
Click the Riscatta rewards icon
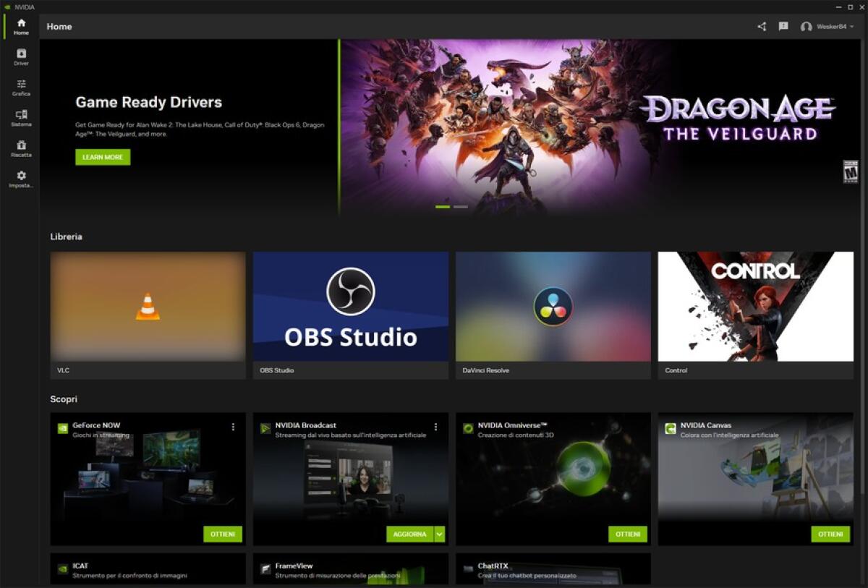coord(21,148)
